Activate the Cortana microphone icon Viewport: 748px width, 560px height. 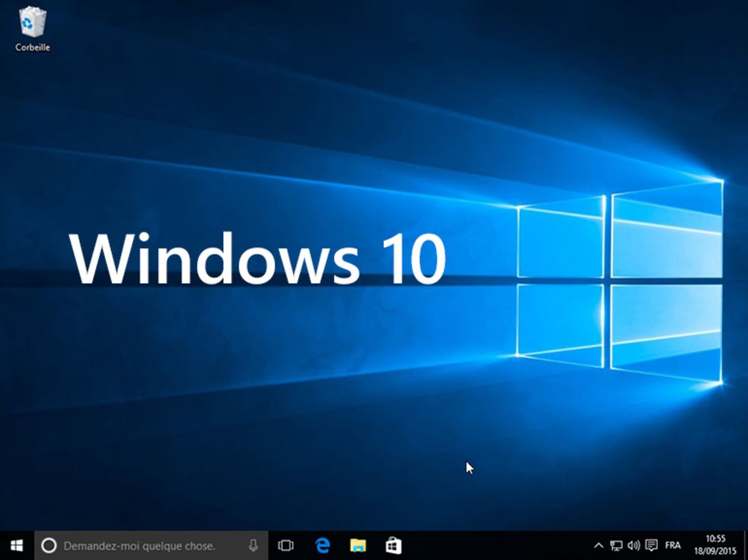(x=253, y=546)
